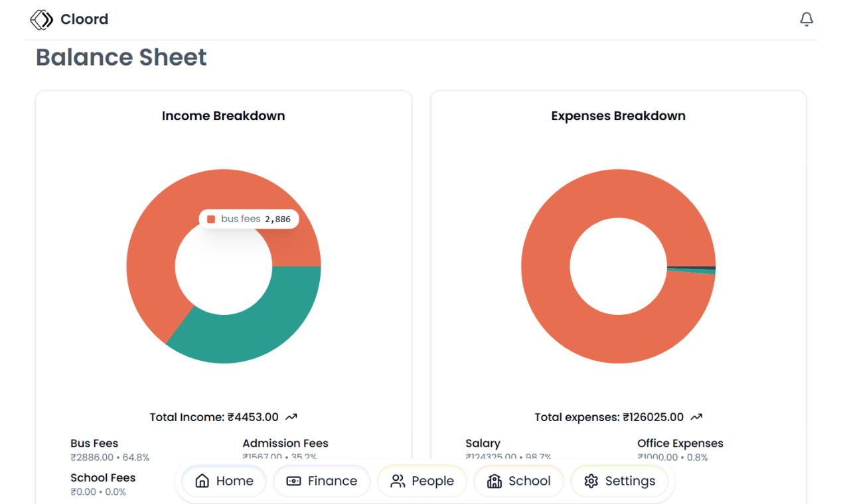The height and width of the screenshot is (504, 843).
Task: Click trend arrow icon beside Total expenses
Action: coord(696,417)
